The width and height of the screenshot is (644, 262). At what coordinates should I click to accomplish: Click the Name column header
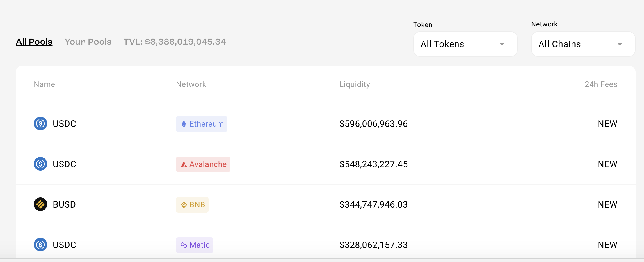(x=44, y=84)
